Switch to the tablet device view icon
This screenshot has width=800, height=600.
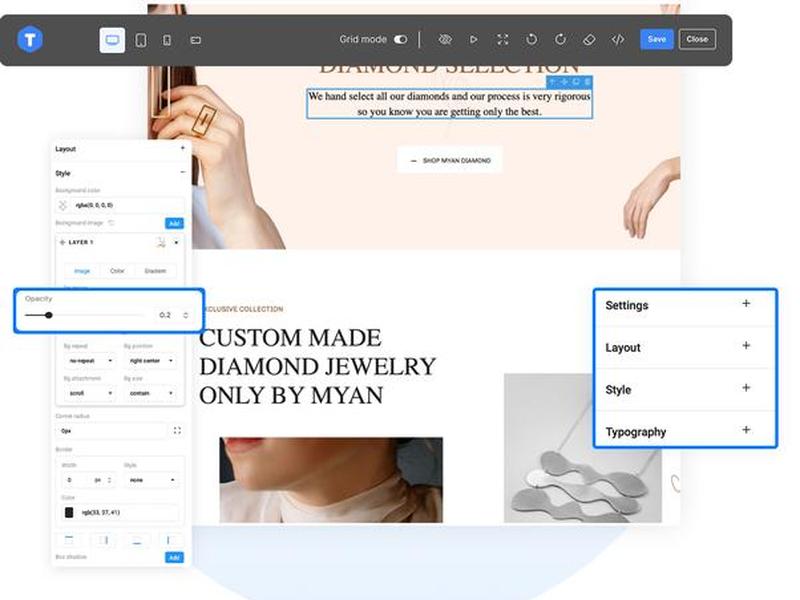point(141,40)
